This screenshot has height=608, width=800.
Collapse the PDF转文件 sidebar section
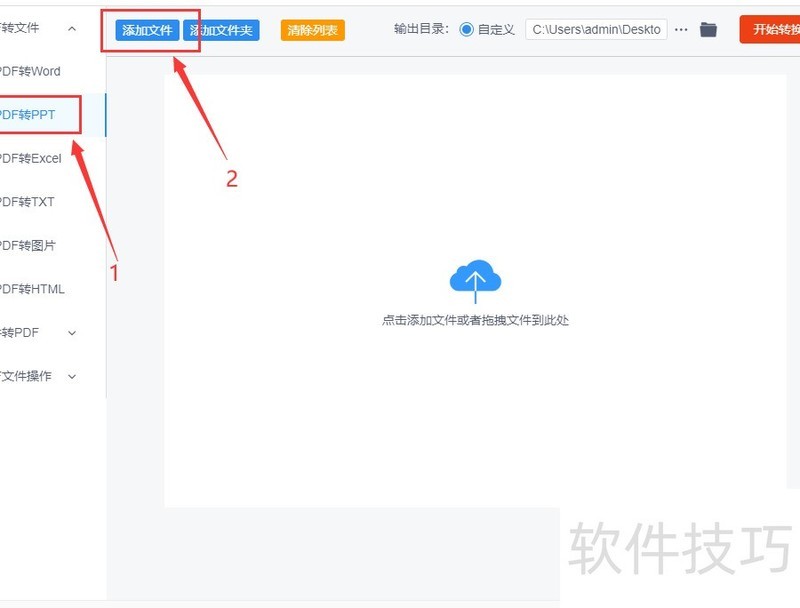(70, 28)
